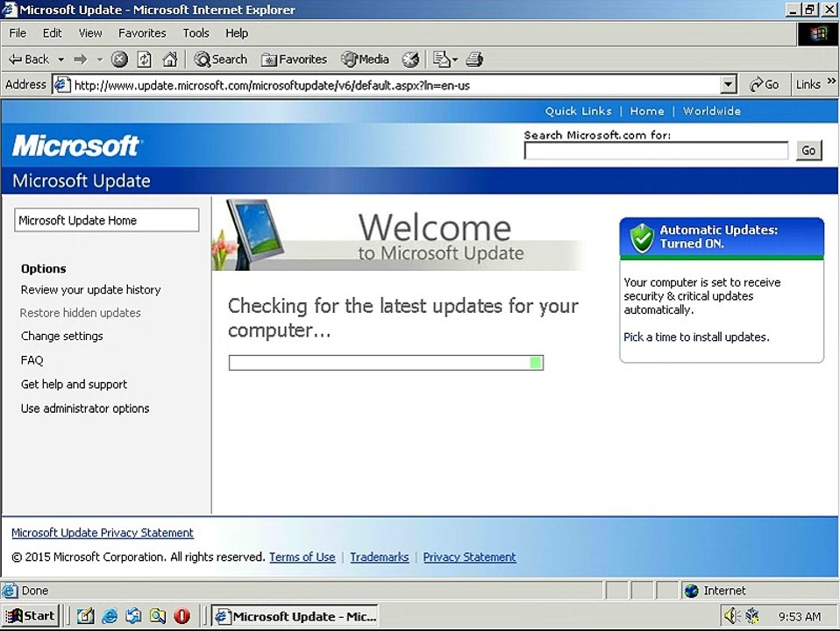Open History toolbar icon

tap(411, 59)
